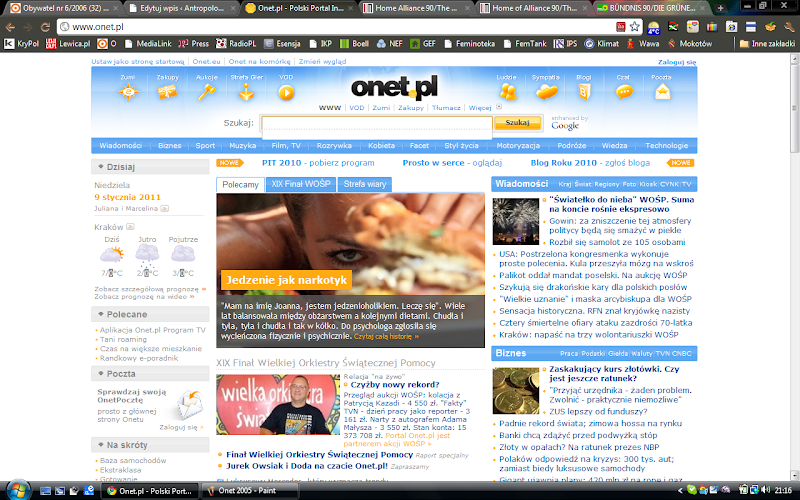Open the Inne zakładki bookmarks folder
800x500 pixels.
point(767,44)
